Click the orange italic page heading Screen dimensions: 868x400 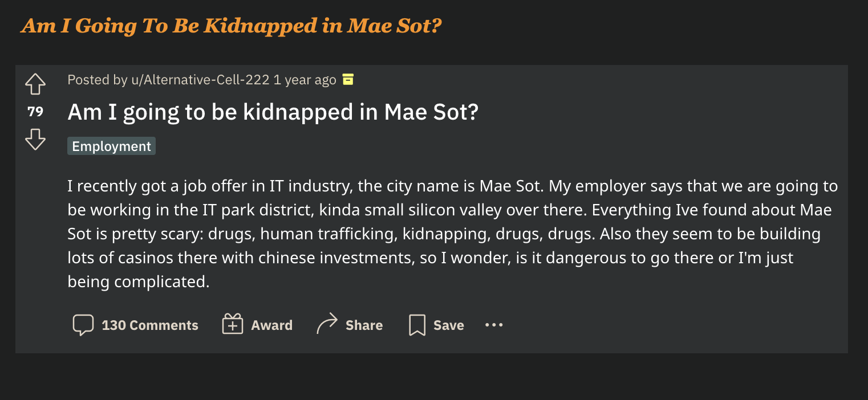click(x=231, y=26)
